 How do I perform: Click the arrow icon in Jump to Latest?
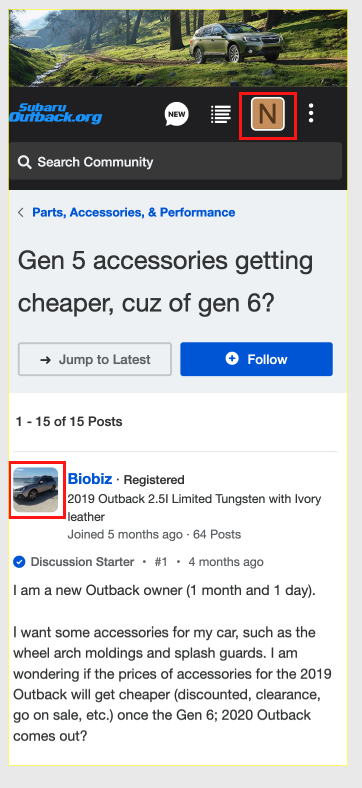point(45,360)
